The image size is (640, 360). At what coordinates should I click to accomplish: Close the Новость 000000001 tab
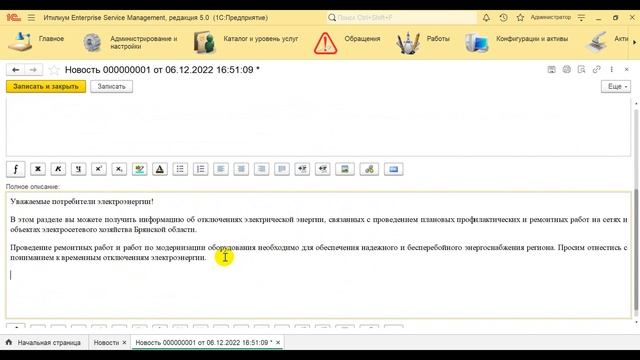tap(278, 342)
